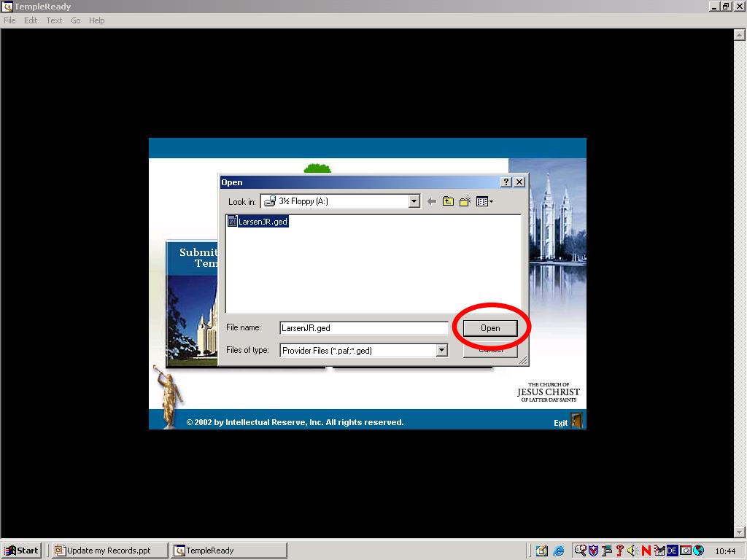Viewport: 747px width, 560px height.
Task: Click the TempleReady title bar icon
Action: click(7, 6)
